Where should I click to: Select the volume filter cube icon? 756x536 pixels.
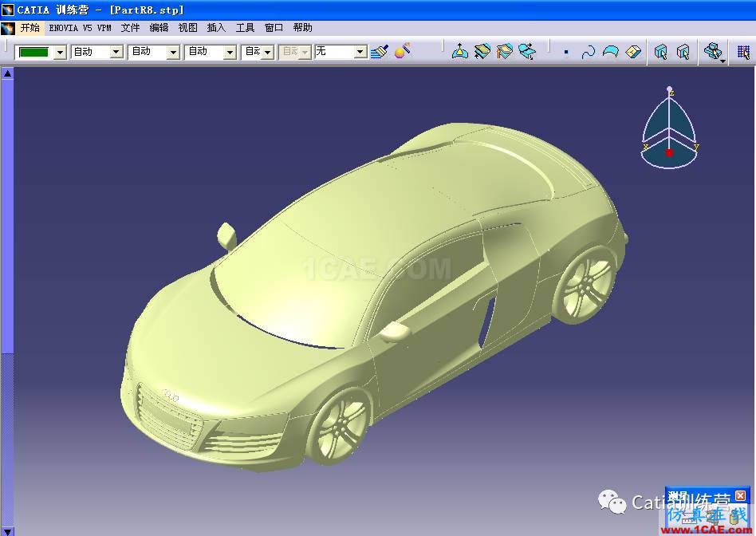tap(633, 52)
